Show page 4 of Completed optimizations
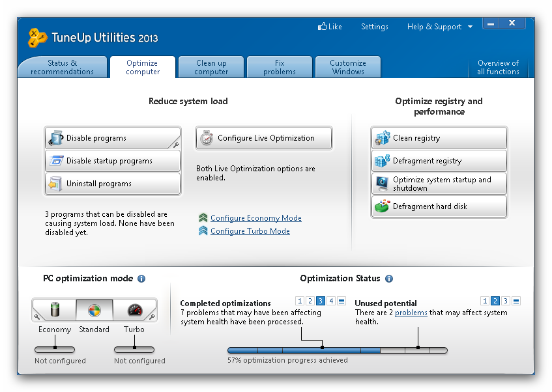Viewport: 552px width, 392px height. pos(331,301)
